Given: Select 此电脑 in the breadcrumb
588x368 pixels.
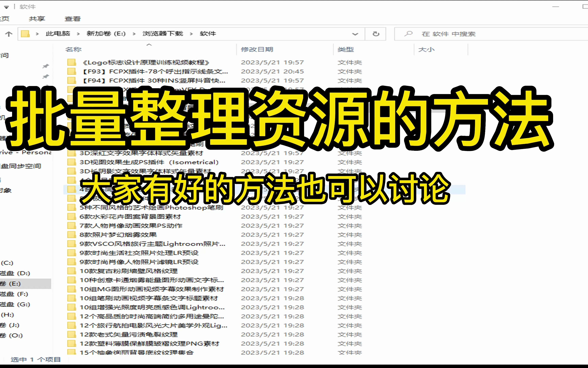Looking at the screenshot, I should point(58,34).
